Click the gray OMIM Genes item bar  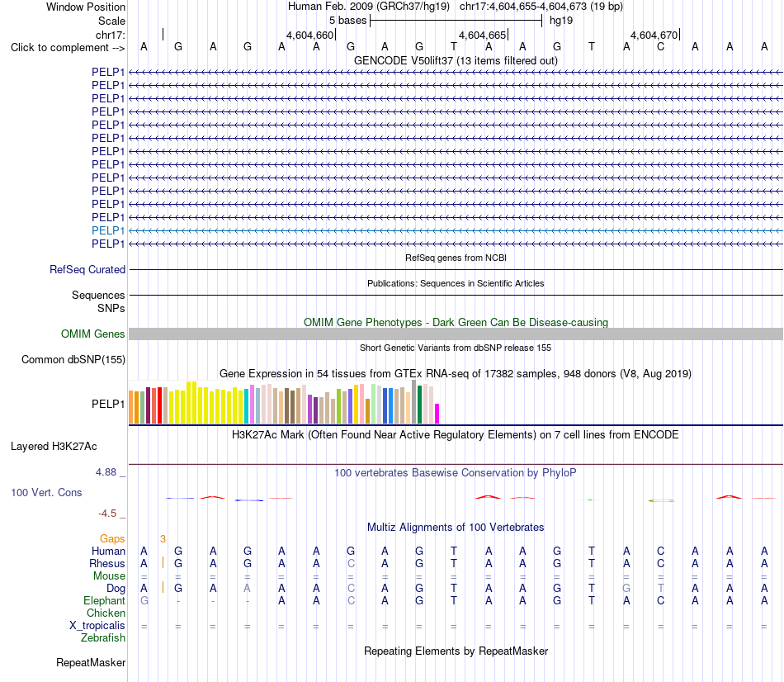456,334
